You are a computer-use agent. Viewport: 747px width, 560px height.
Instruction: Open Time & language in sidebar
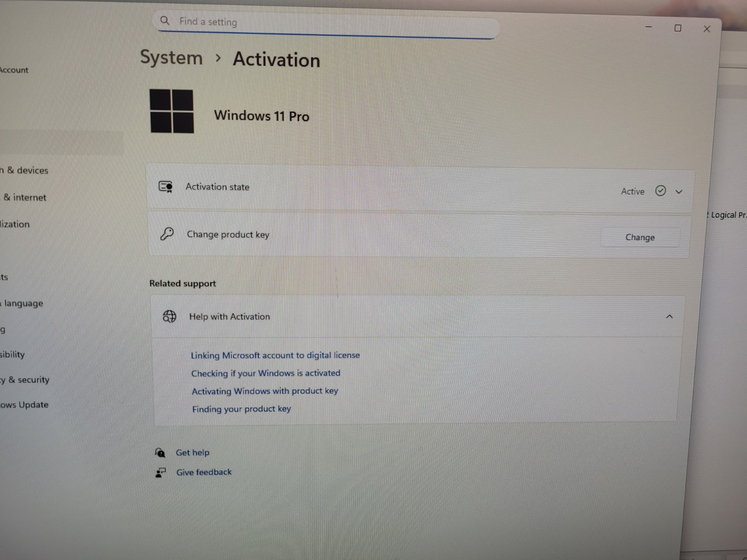[21, 303]
